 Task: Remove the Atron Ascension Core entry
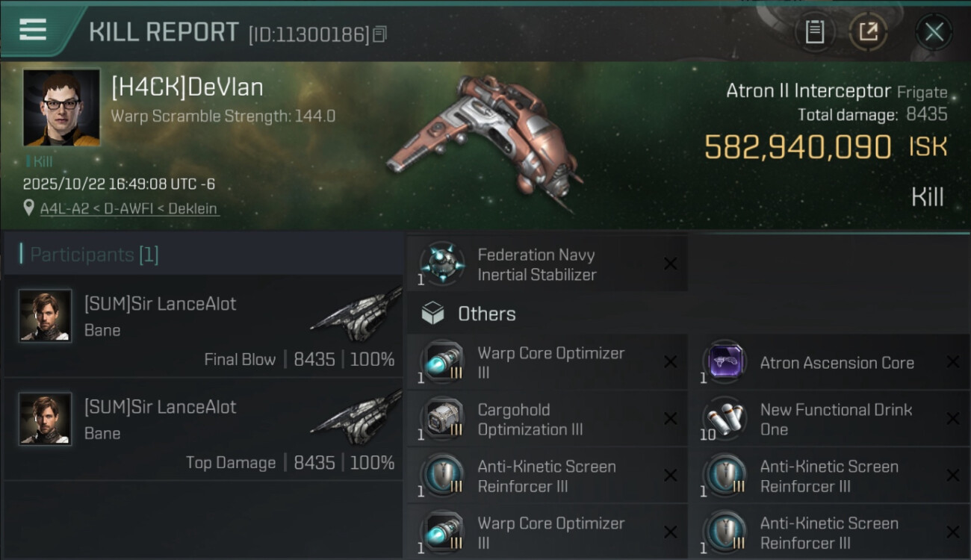[x=952, y=362]
